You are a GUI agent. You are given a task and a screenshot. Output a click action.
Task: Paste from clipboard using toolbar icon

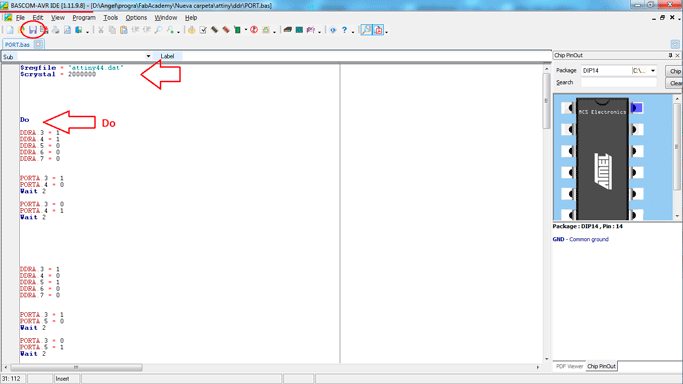click(124, 30)
